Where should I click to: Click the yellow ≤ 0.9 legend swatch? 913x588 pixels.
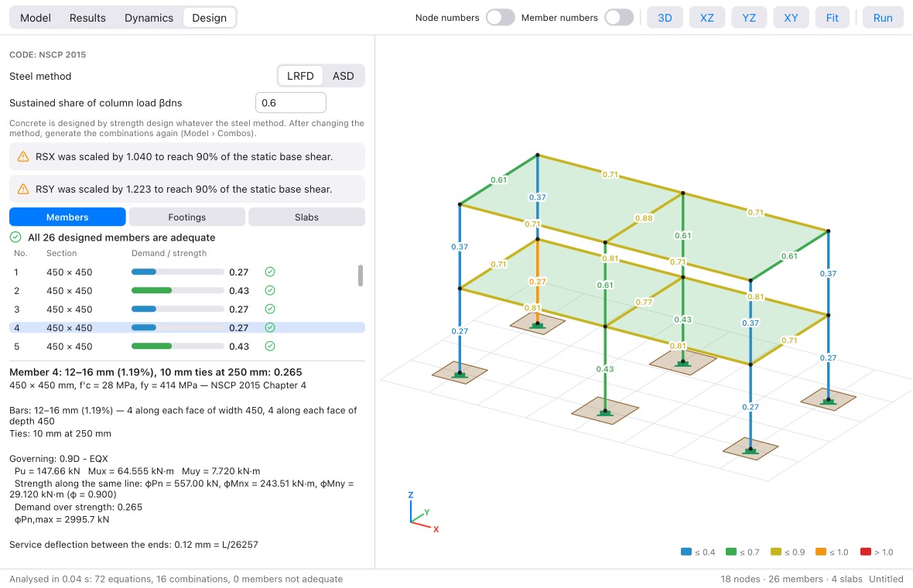[775, 552]
